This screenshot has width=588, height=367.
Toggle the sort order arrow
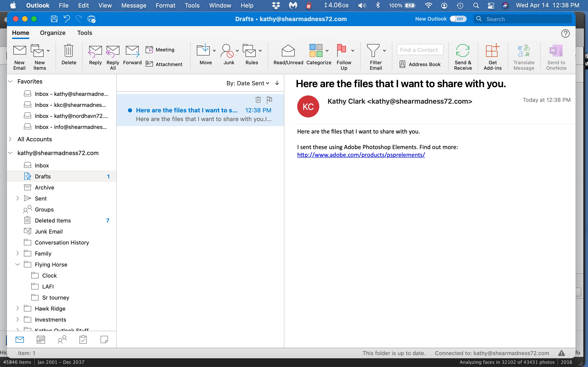pyautogui.click(x=277, y=83)
